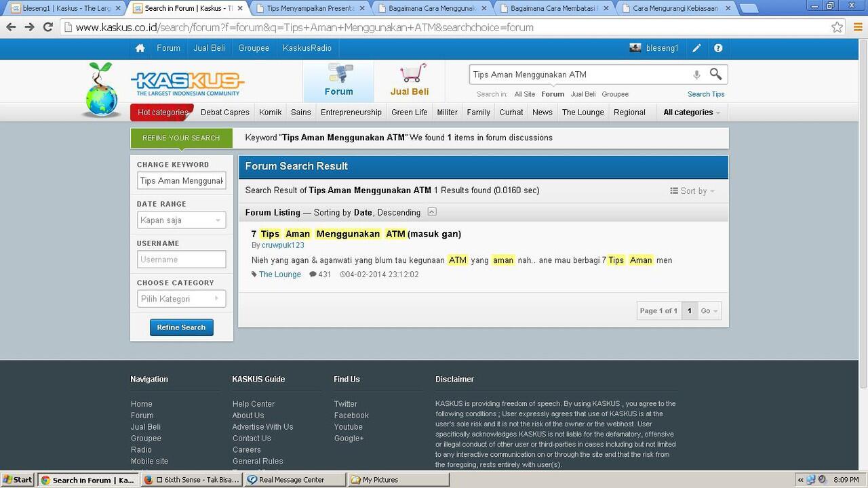Screen dimensions: 868x488
Task: Open Green Life category
Action: [x=410, y=113]
